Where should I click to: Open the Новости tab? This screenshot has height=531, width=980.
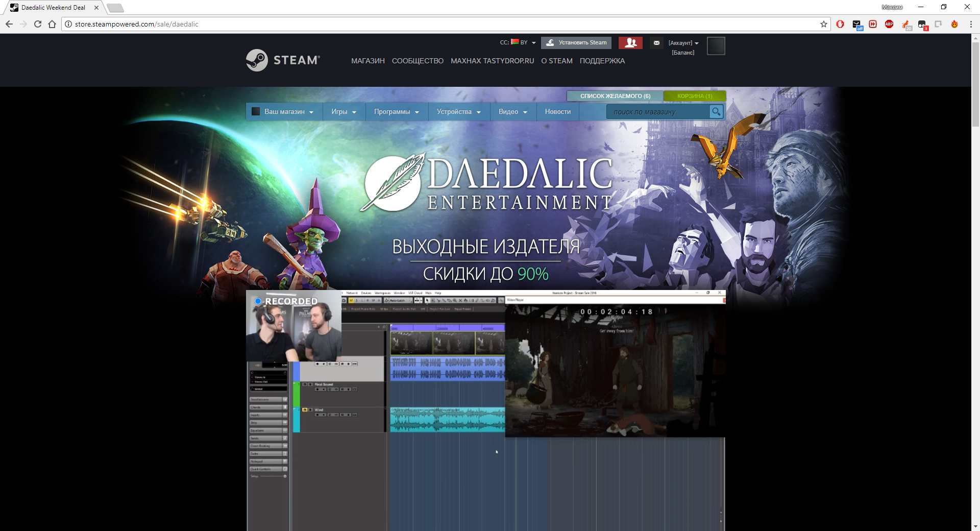tap(558, 112)
